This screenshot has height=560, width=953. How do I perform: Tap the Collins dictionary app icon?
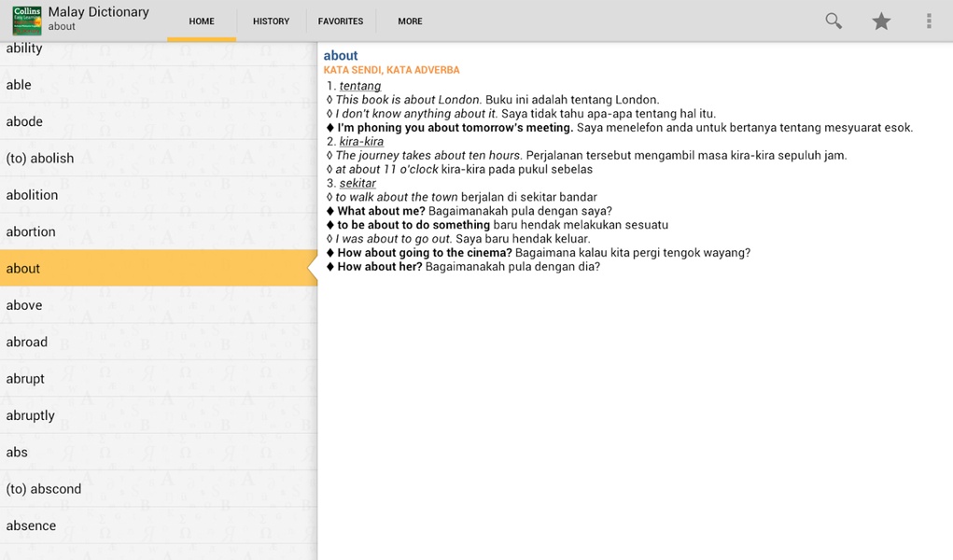(27, 20)
